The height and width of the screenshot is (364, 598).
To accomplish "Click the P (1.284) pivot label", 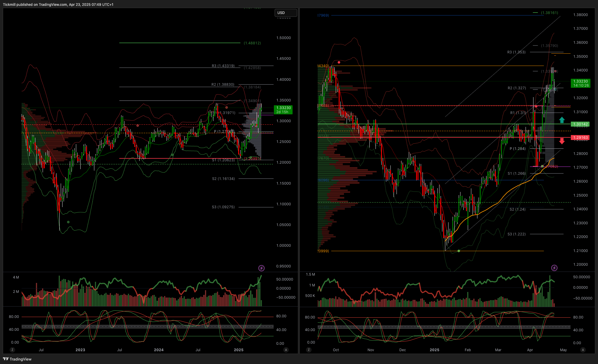I will point(518,149).
